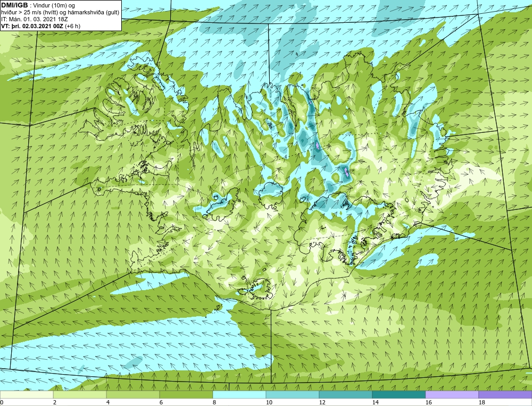532x406 pixels.
Task: Click the 16–18 m/s light purple swatch
Action: [452, 394]
